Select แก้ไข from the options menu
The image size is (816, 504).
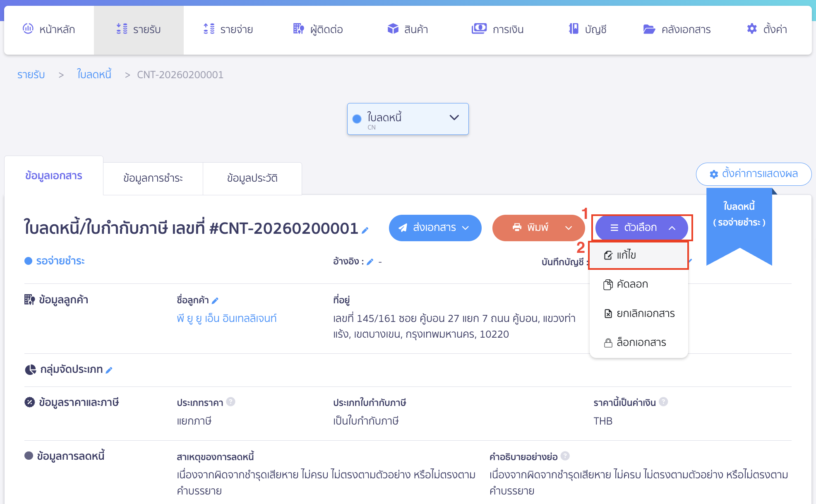point(627,255)
